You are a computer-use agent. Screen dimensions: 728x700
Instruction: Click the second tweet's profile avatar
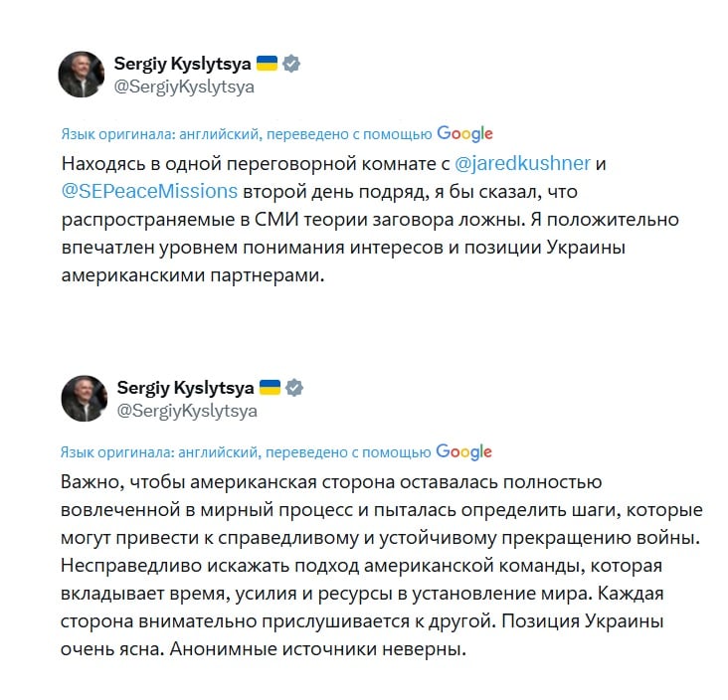pos(85,398)
